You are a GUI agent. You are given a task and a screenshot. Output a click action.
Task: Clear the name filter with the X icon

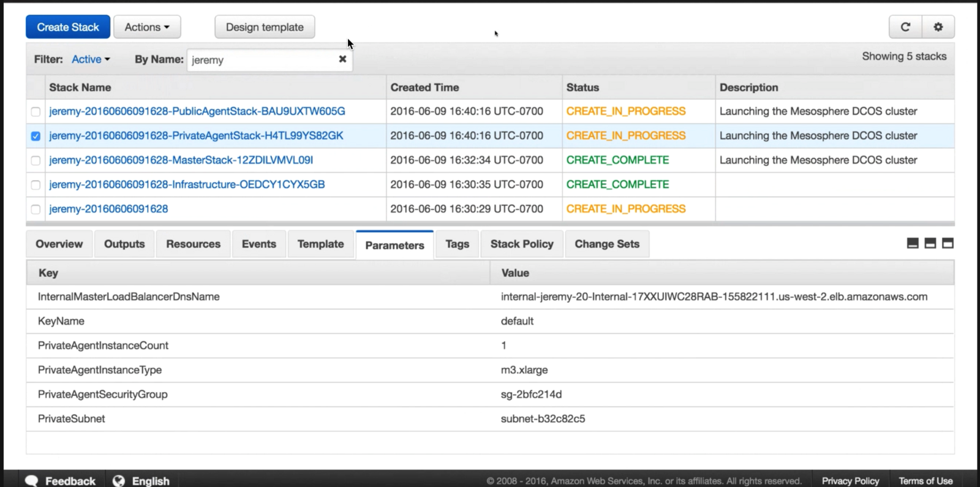[342, 59]
